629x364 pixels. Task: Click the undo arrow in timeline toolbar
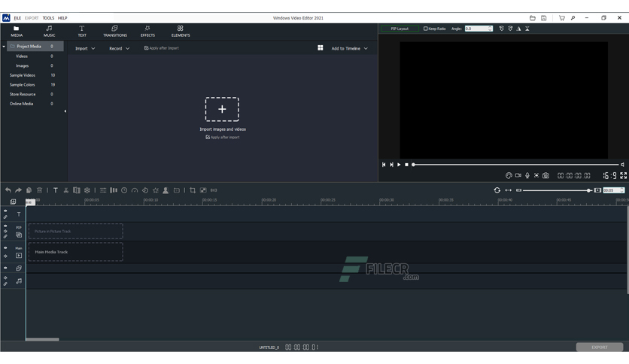(x=8, y=190)
